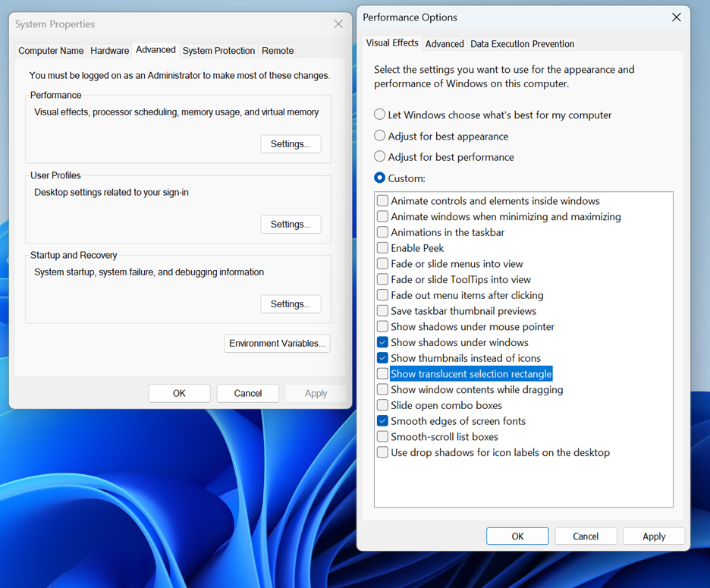Image resolution: width=710 pixels, height=588 pixels.
Task: Check Save taskbar thumbnail previews
Action: 382,311
